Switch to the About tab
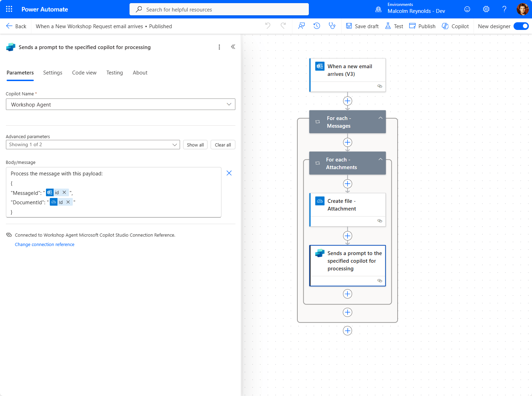 click(x=140, y=73)
